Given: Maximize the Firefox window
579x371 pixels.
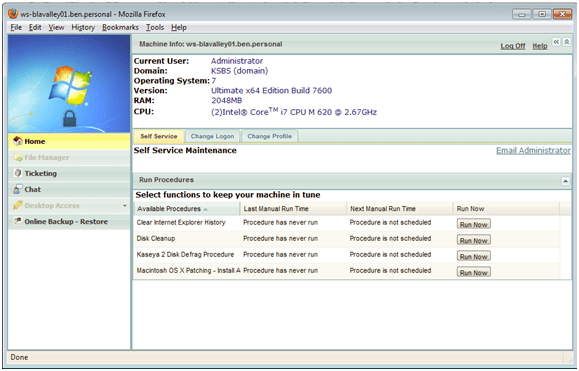Looking at the screenshot, I should (542, 14).
